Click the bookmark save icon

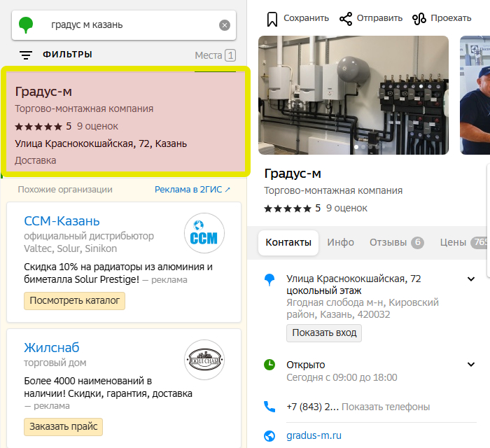point(272,19)
